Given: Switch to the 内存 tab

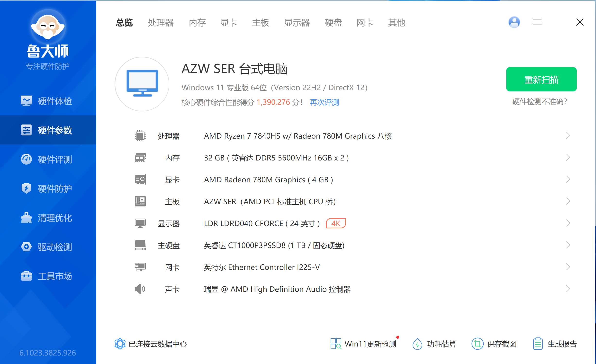Looking at the screenshot, I should tap(197, 23).
